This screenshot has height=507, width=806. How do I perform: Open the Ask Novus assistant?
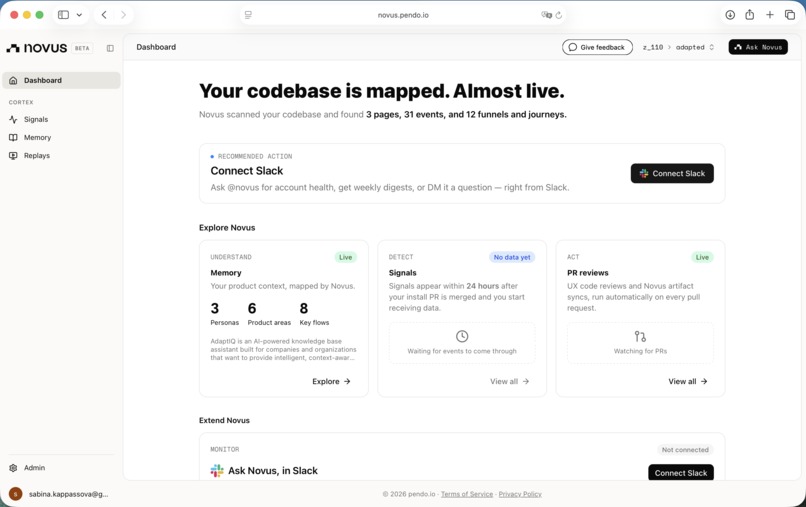(x=758, y=47)
